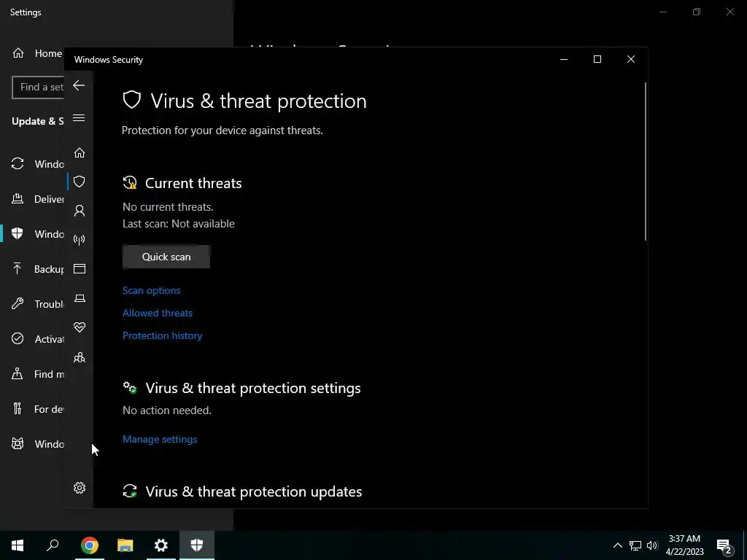Open the Windows Security Home icon
The height and width of the screenshot is (560, 747).
coord(79,153)
